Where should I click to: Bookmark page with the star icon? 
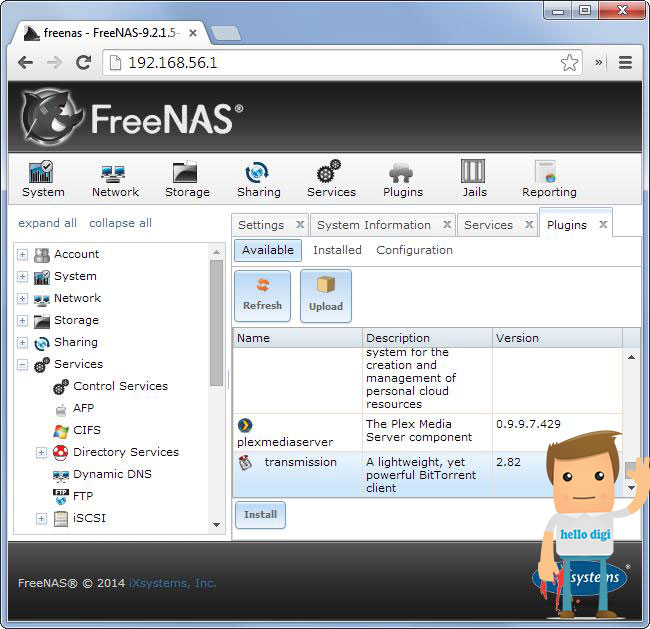(569, 63)
